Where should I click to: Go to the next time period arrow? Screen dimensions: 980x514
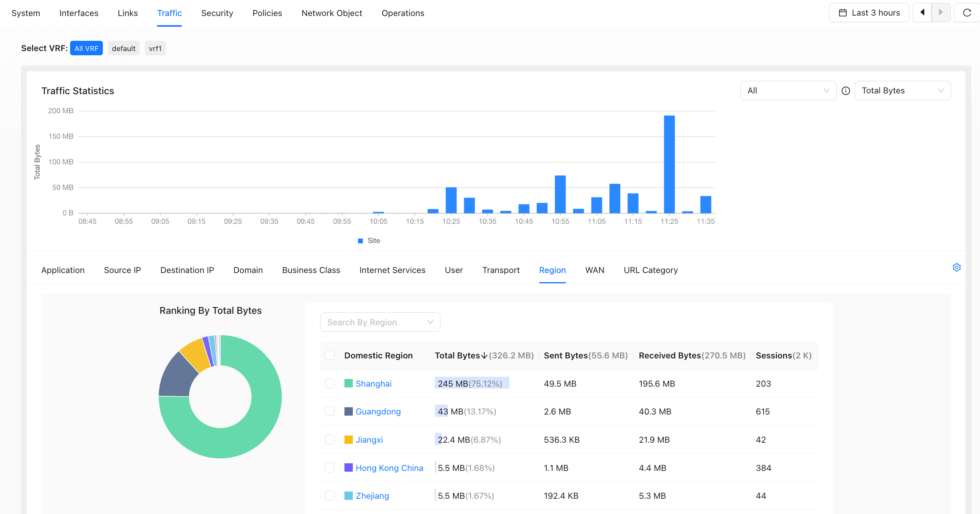941,13
